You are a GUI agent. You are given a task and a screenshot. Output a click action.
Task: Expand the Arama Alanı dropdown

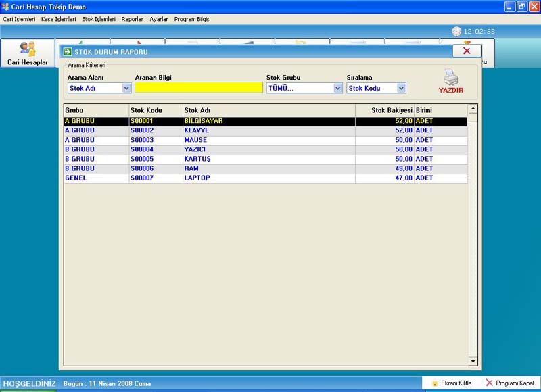pyautogui.click(x=126, y=88)
